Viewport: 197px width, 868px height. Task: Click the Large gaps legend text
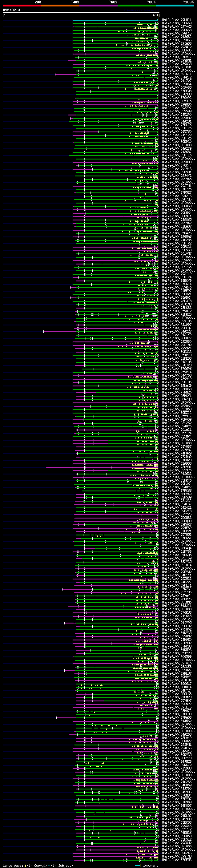click(x=13, y=865)
